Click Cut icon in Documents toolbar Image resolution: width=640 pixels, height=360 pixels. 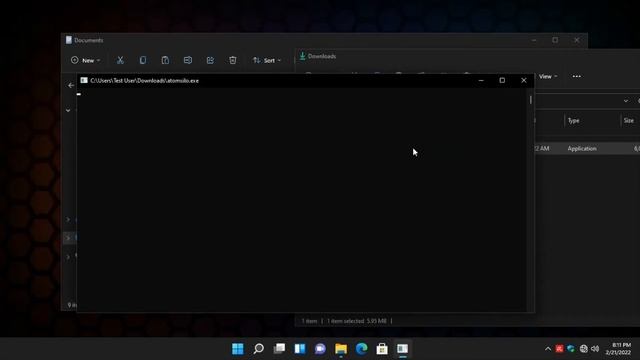120,60
